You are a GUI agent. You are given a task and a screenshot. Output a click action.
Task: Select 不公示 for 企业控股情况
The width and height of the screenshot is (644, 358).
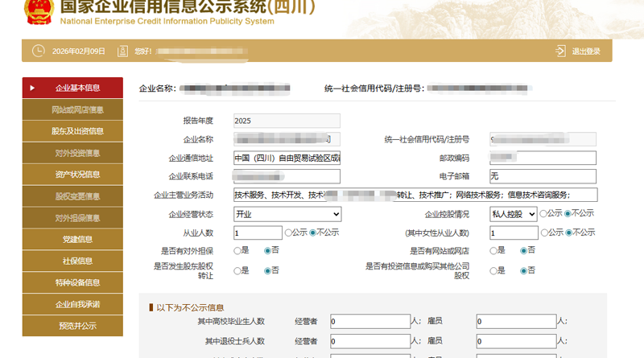[568, 213]
